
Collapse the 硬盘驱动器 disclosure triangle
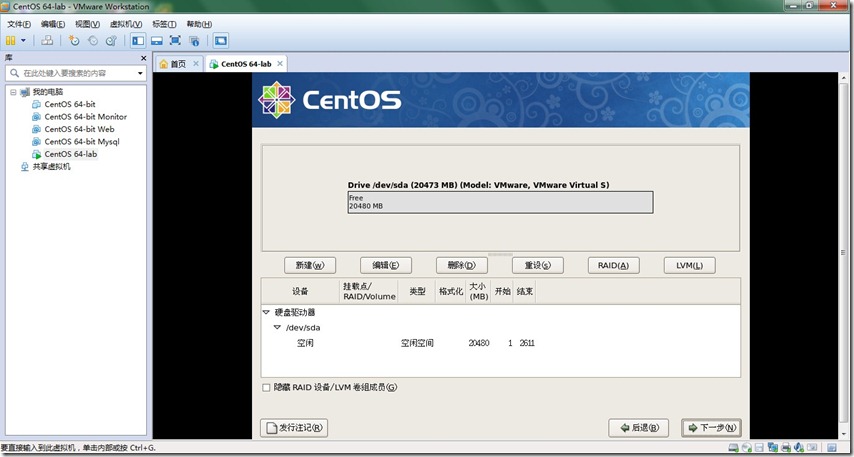pos(266,313)
